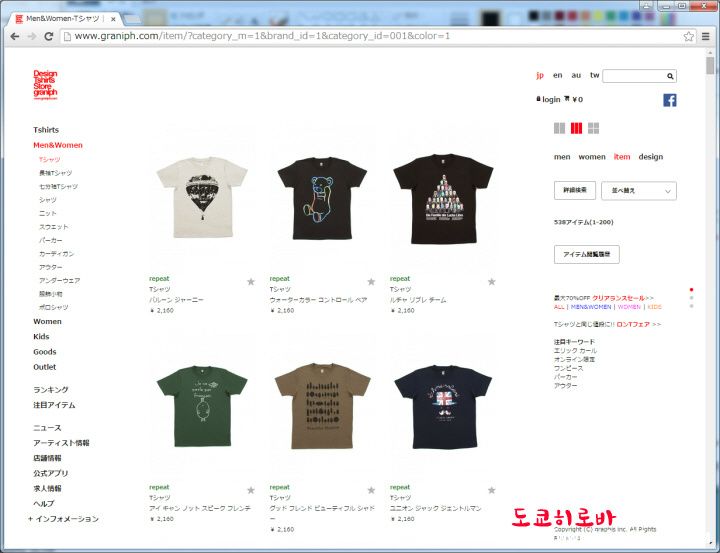Click the balloon print shirt thumbnail
Image resolution: width=720 pixels, height=553 pixels.
[201, 197]
